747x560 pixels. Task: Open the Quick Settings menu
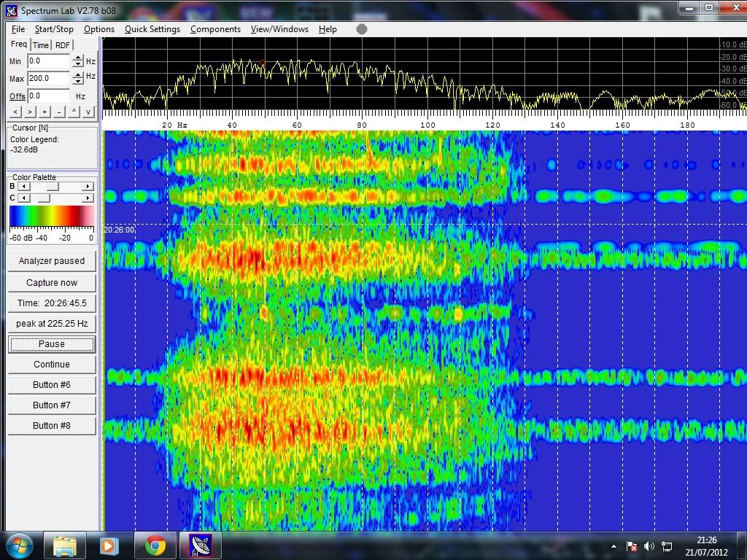152,29
